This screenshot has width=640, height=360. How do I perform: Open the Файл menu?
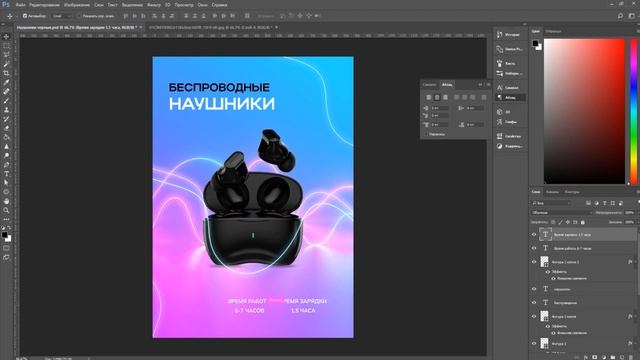tap(20, 5)
